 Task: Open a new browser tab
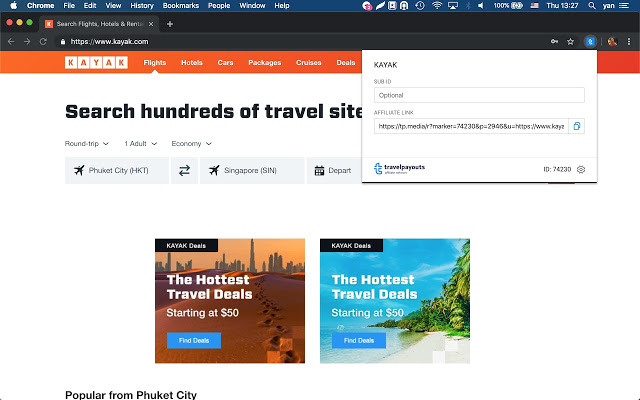point(170,24)
